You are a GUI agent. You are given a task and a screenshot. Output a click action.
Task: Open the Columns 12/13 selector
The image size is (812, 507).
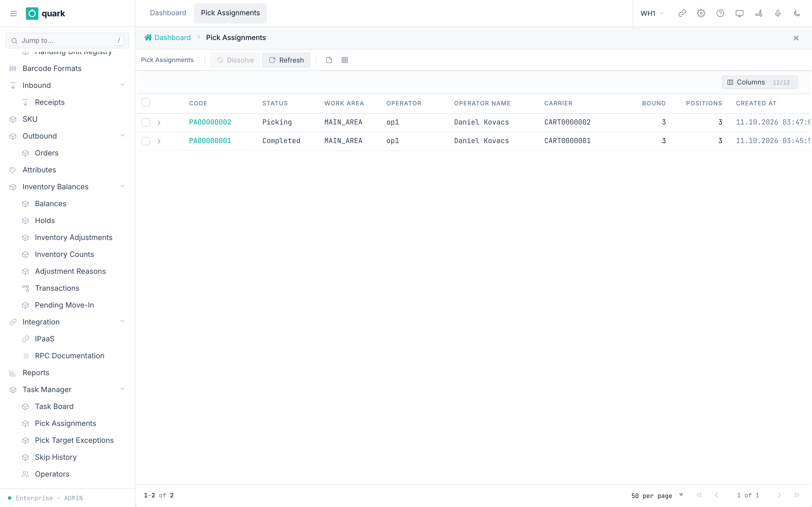(x=759, y=82)
